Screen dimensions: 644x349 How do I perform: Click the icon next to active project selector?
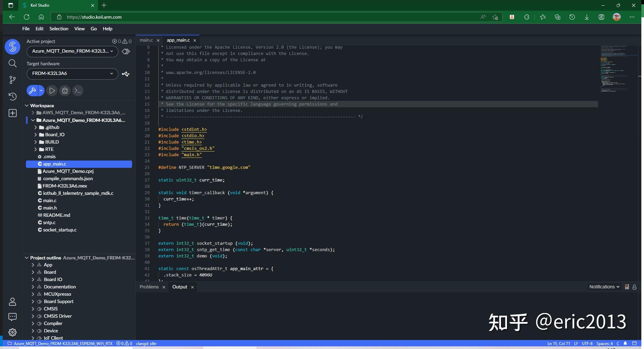[126, 51]
